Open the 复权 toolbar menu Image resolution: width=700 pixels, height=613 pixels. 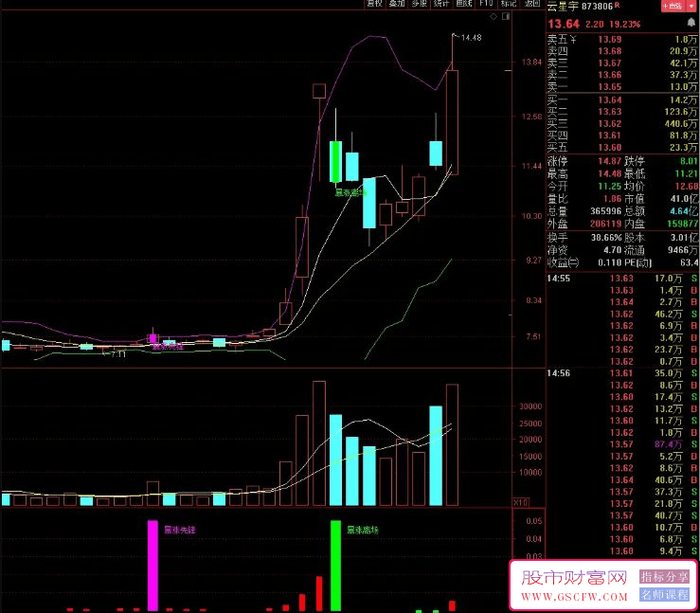coord(374,4)
